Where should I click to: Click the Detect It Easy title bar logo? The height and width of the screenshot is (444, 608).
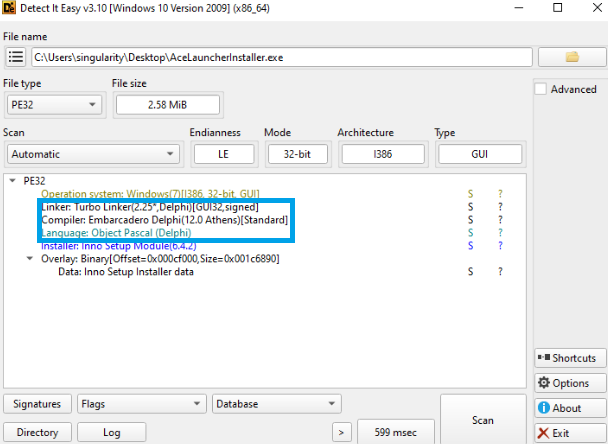click(x=9, y=8)
